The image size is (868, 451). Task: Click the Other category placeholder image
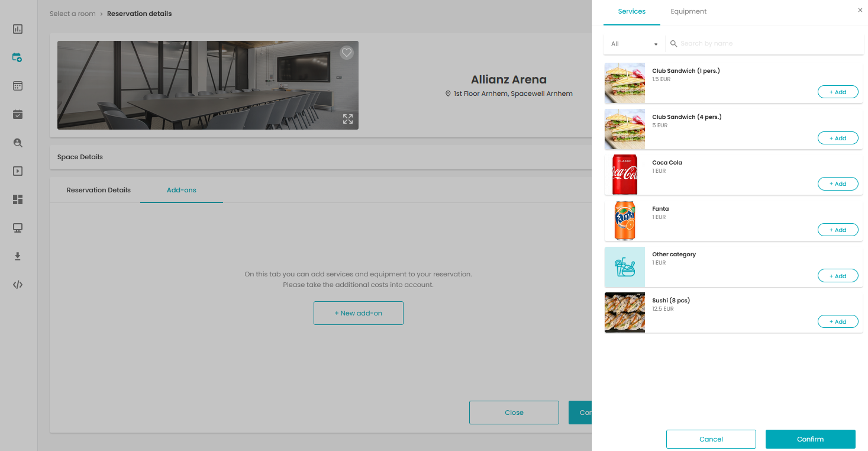625,267
